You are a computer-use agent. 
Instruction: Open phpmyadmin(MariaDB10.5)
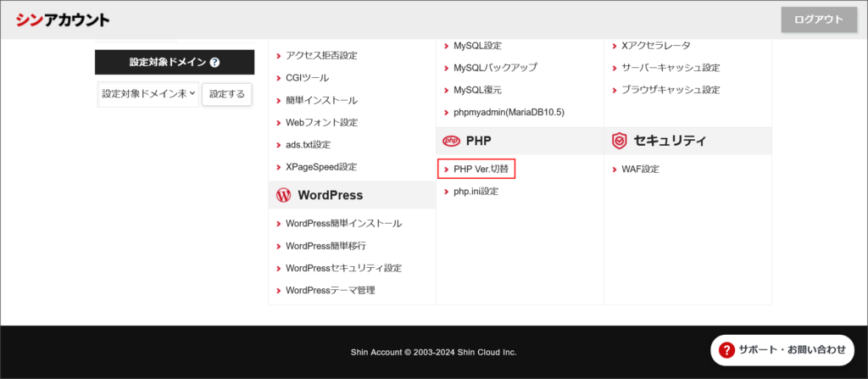(509, 112)
